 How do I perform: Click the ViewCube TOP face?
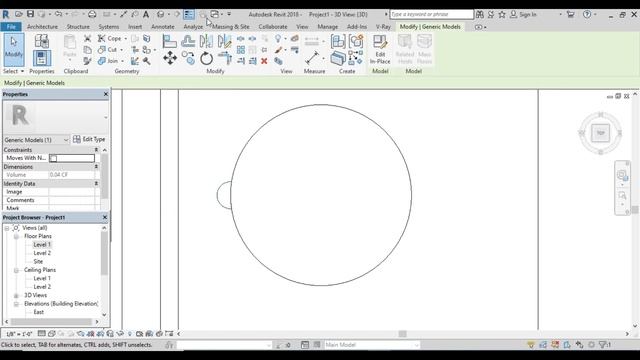600,133
